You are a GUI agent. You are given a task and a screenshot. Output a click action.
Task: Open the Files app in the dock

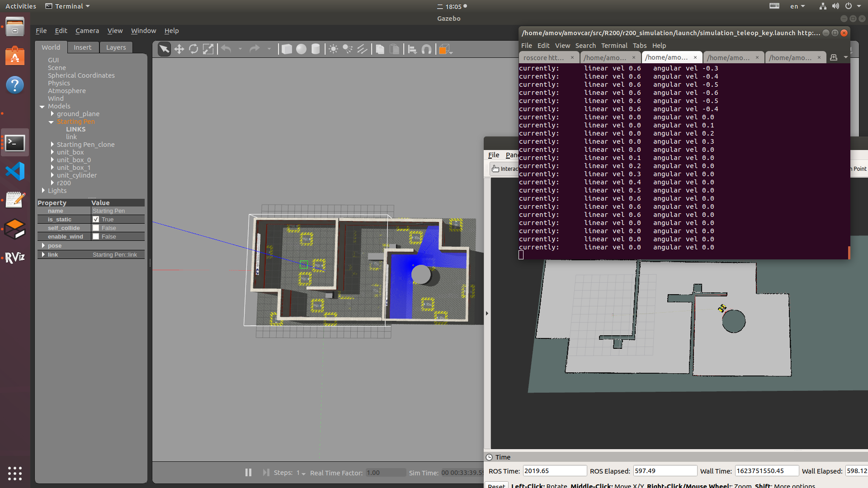15,27
